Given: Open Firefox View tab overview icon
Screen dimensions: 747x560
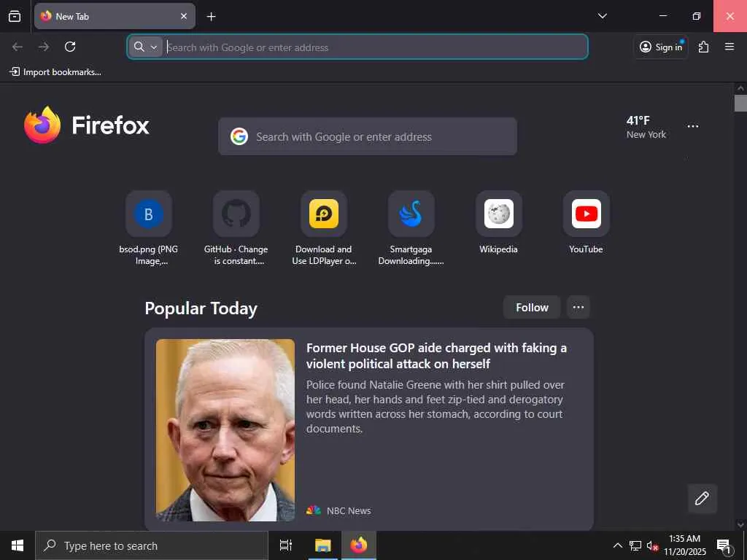Looking at the screenshot, I should (15, 16).
